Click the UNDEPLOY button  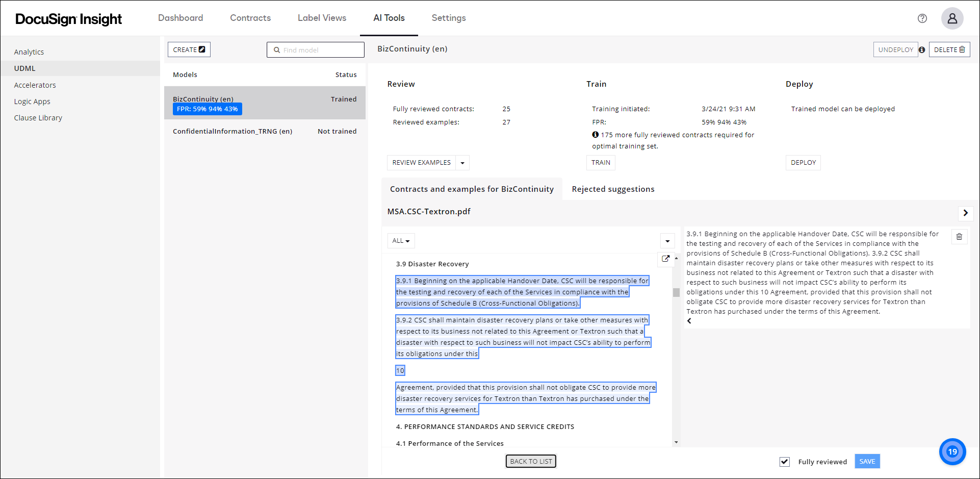pos(895,49)
